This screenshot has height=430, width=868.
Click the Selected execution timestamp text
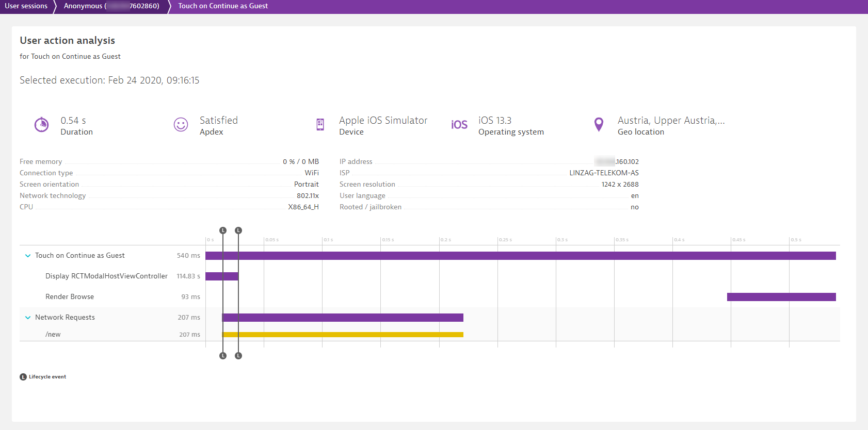point(109,80)
